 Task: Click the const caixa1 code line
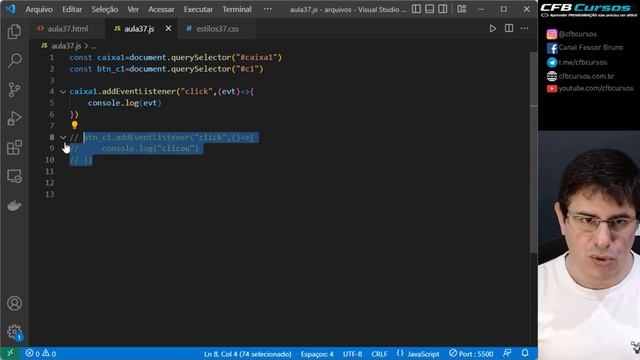[176, 58]
